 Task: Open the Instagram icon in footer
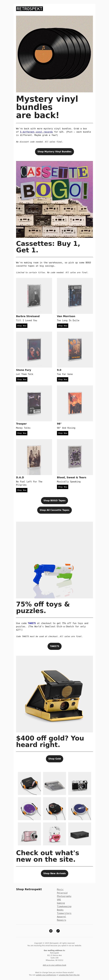tap(51, 931)
